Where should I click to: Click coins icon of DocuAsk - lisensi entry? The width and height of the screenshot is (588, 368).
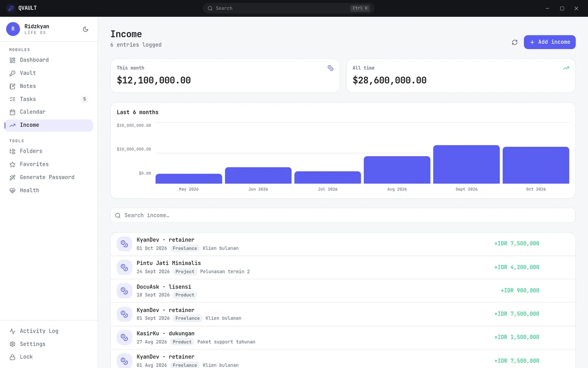[x=124, y=290]
